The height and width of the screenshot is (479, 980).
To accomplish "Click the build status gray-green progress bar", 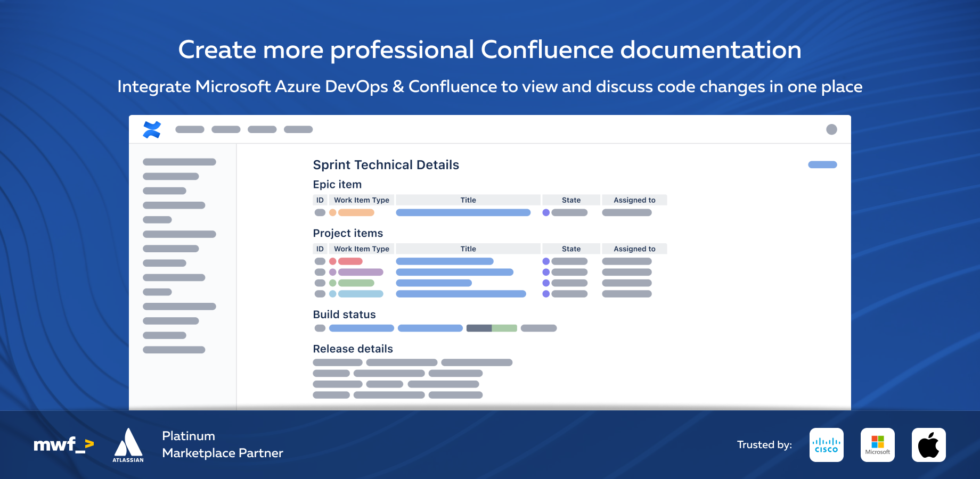I will (492, 328).
